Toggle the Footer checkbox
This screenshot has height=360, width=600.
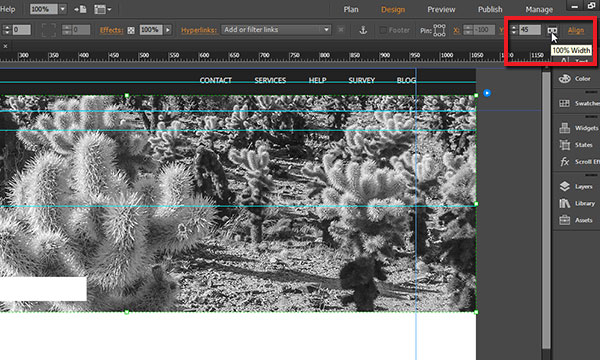click(383, 30)
